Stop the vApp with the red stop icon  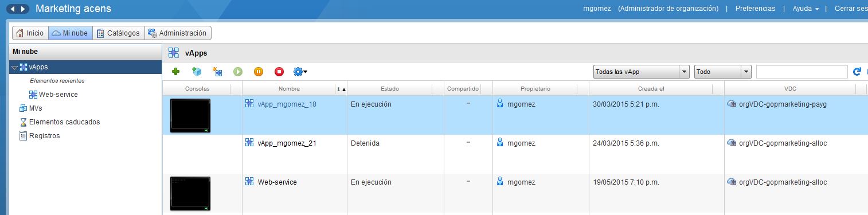point(279,72)
